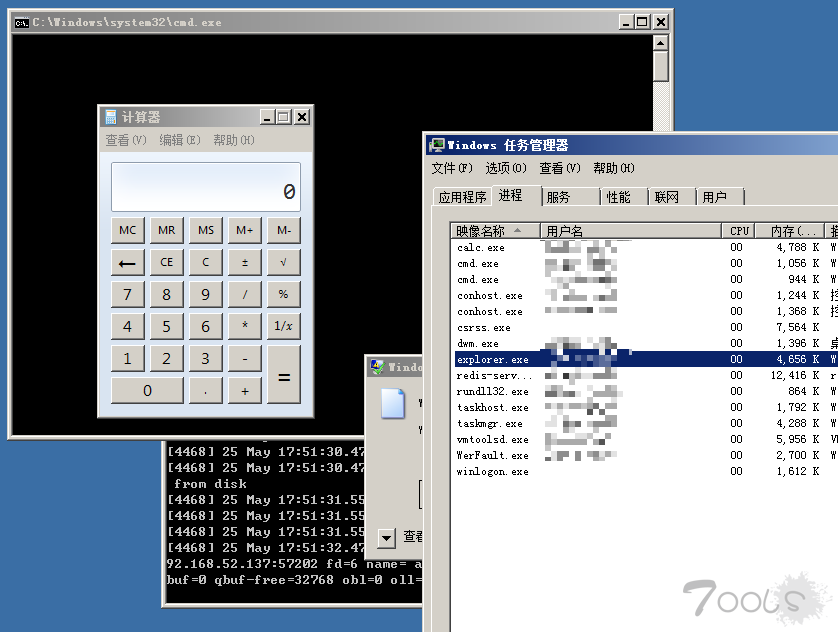Image resolution: width=838 pixels, height=632 pixels.
Task: Click the shield icon of the partially hidden dialog
Action: point(377,366)
